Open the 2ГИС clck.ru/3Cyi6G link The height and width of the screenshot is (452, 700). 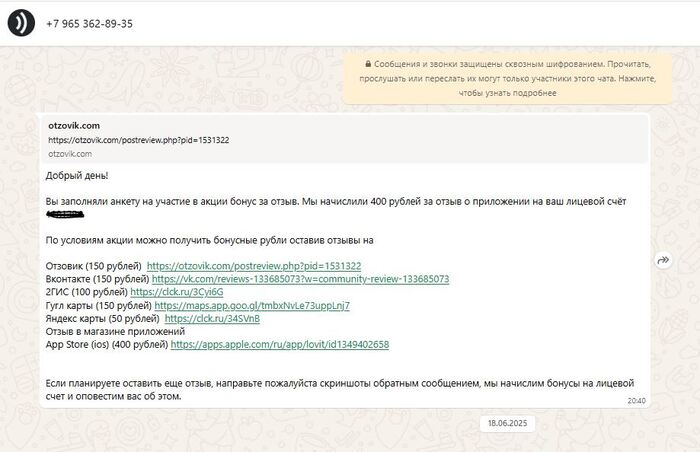pyautogui.click(x=177, y=292)
